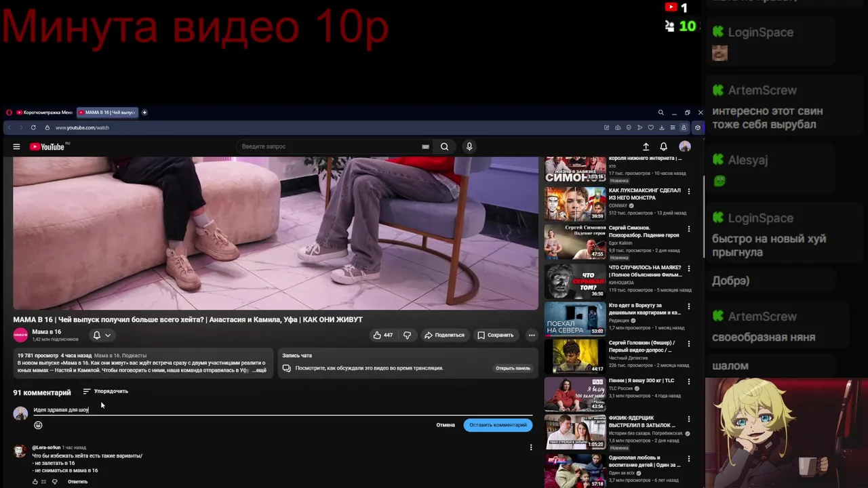Open Упорядочить comment sort dropdown
This screenshot has width=868, height=488.
pyautogui.click(x=105, y=391)
